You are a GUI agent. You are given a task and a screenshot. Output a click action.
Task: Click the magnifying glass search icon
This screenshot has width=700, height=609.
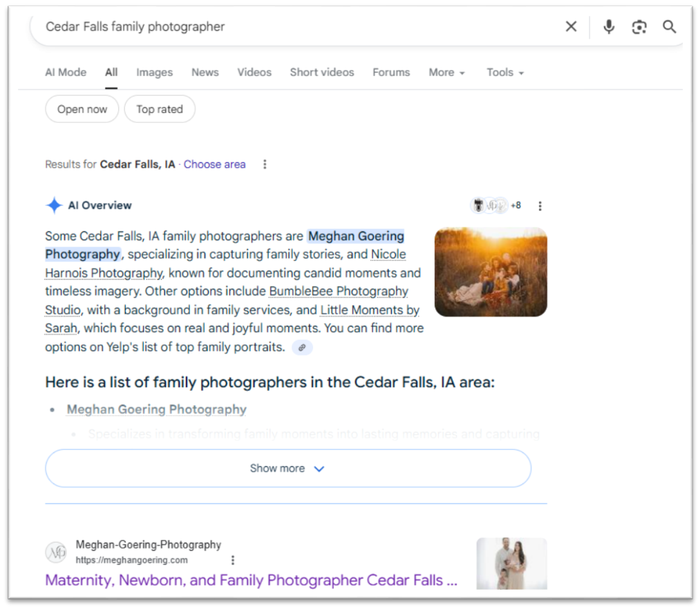tap(669, 27)
